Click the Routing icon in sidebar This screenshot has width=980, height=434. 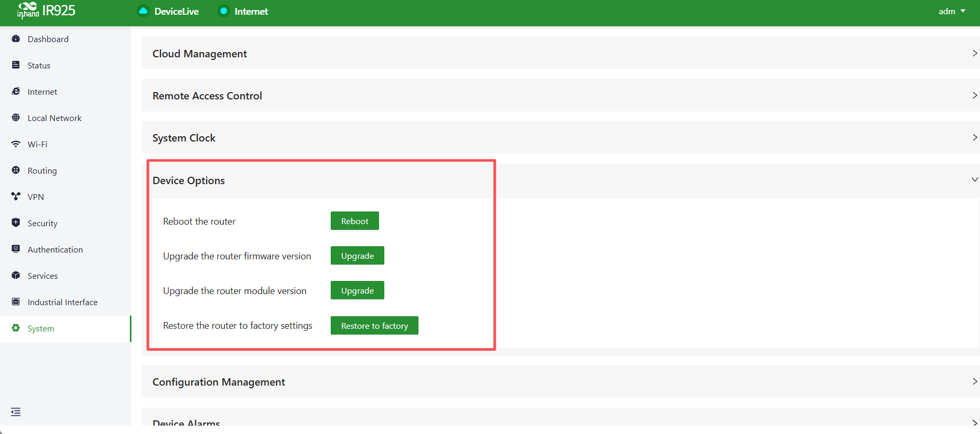(16, 170)
